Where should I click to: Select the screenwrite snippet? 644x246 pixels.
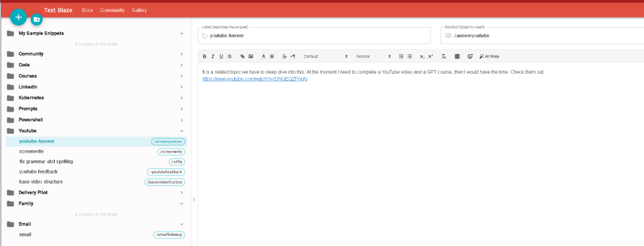[x=96, y=151]
